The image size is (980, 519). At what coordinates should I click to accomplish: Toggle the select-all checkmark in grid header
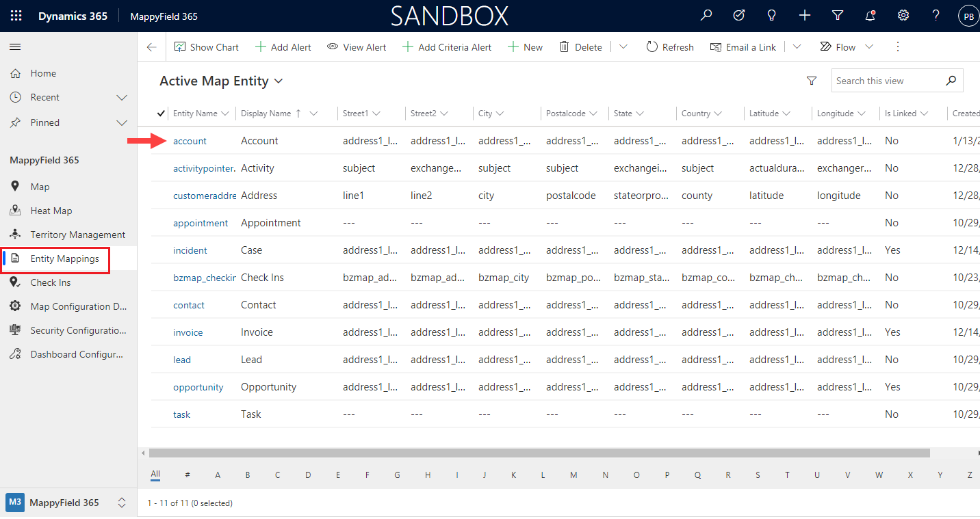[162, 114]
